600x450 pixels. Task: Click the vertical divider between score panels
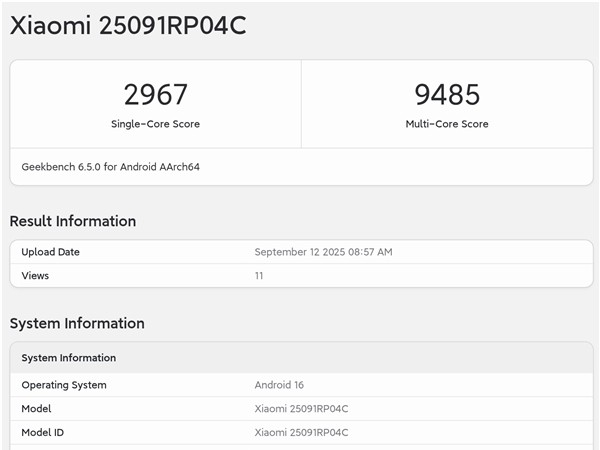point(302,104)
